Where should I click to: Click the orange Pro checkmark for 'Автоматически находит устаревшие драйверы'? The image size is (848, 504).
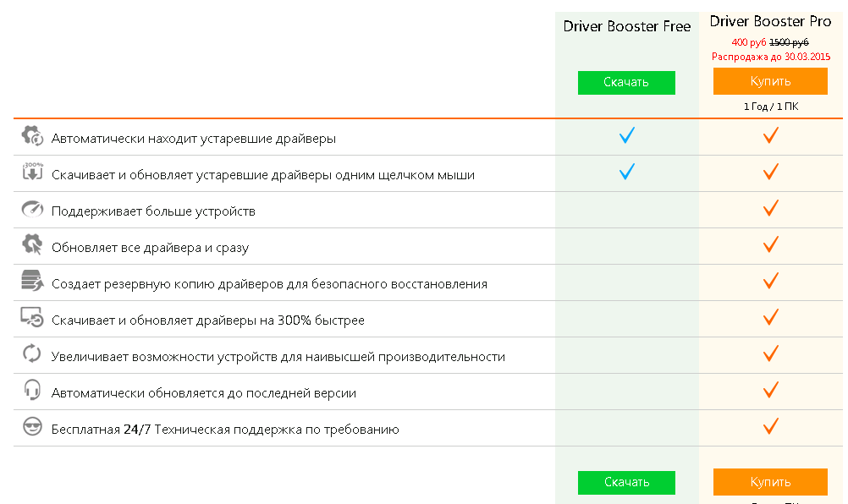771,135
